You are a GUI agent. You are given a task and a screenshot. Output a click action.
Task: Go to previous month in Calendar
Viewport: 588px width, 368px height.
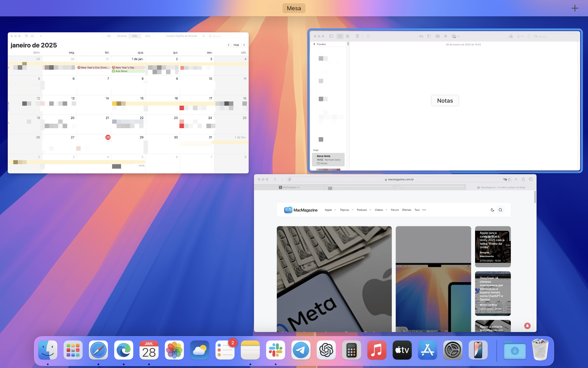pyautogui.click(x=229, y=45)
